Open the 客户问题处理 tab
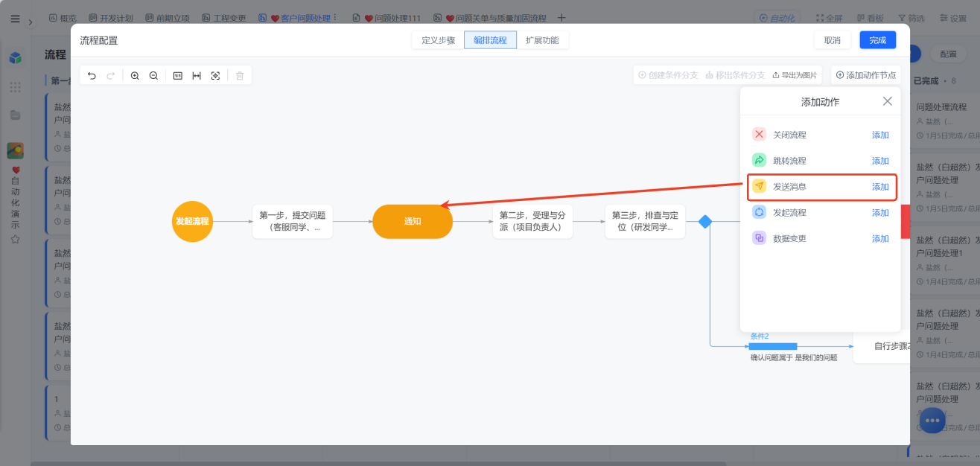Screen dimensions: 980x466 point(294,18)
